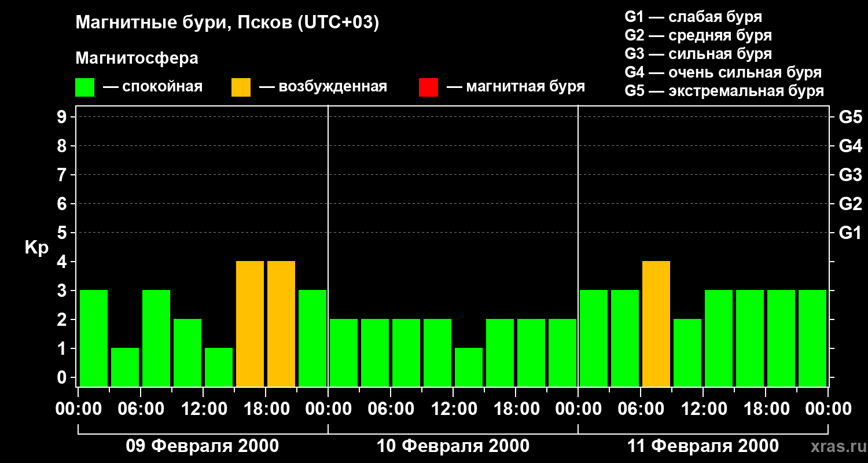Click the first orange bar on 09 Февраля

(x=250, y=324)
